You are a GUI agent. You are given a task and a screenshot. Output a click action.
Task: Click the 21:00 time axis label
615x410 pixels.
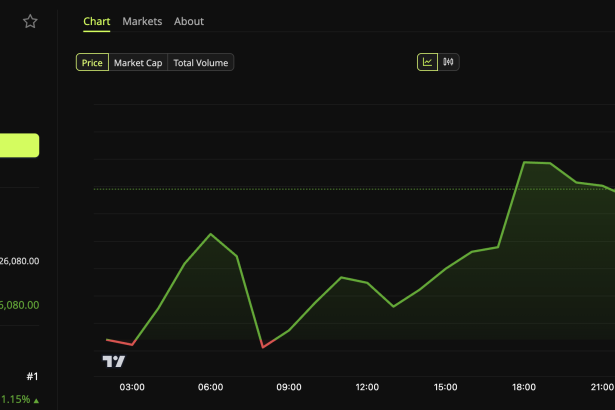click(602, 387)
